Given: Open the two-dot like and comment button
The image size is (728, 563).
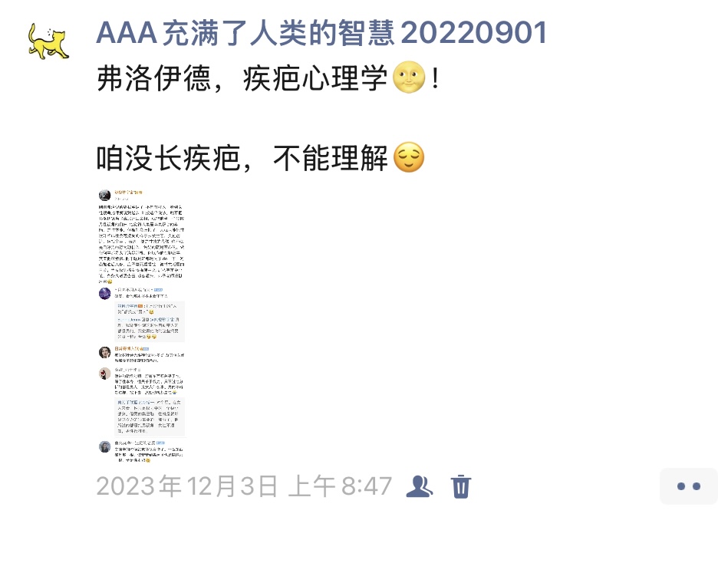Looking at the screenshot, I should [x=689, y=486].
